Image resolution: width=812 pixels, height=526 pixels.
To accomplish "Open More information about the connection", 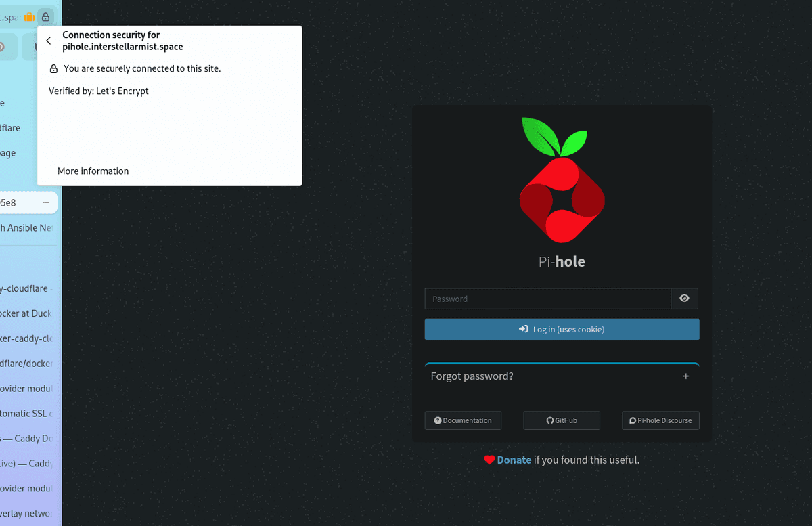I will tap(93, 171).
